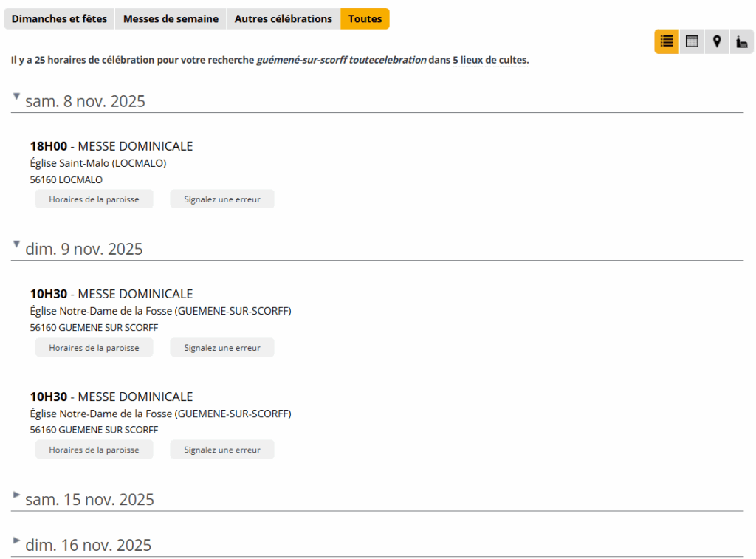This screenshot has height=559, width=756.
Task: Click Horaires de la paroisse for Locmalo mass
Action: pyautogui.click(x=94, y=199)
